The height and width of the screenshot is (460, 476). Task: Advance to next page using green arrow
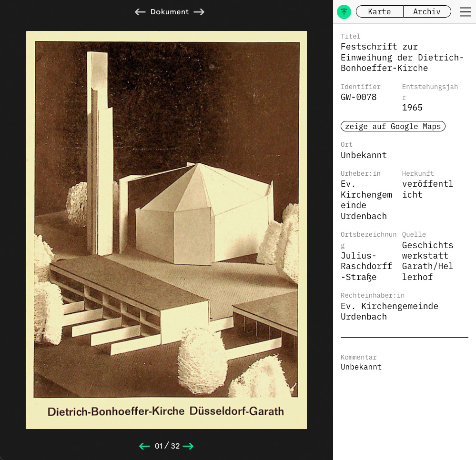tap(188, 446)
